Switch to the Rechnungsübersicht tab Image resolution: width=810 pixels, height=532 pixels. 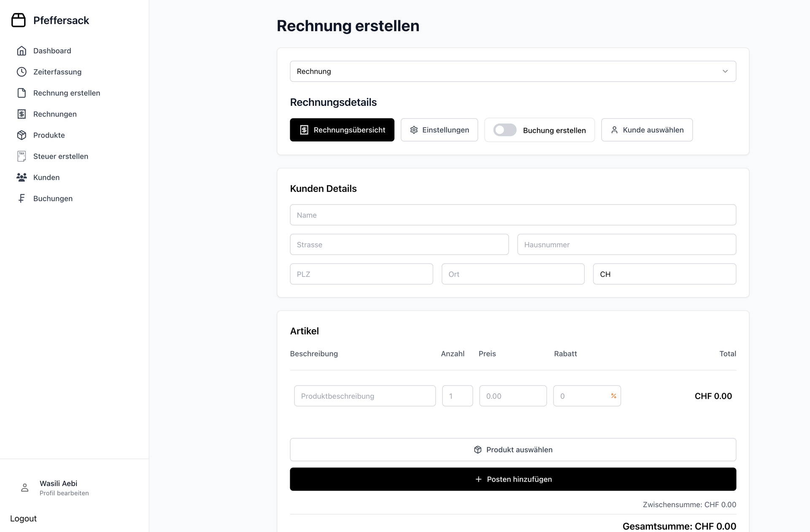pyautogui.click(x=342, y=130)
